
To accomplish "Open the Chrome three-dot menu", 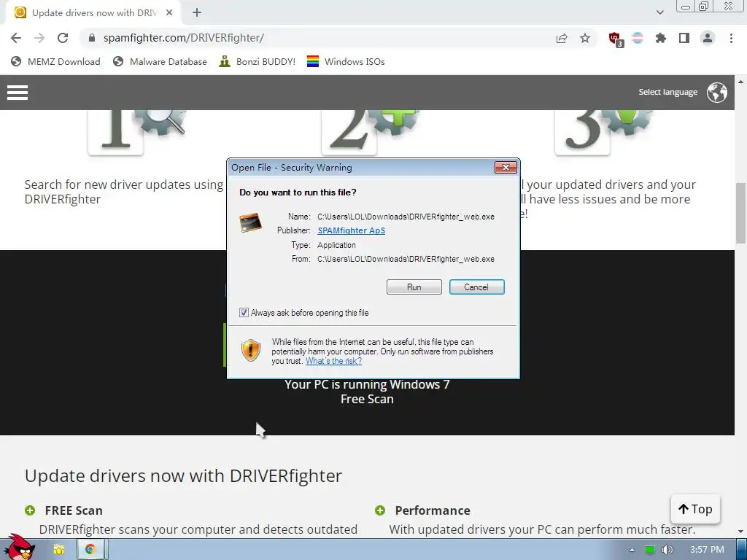I will point(731,38).
